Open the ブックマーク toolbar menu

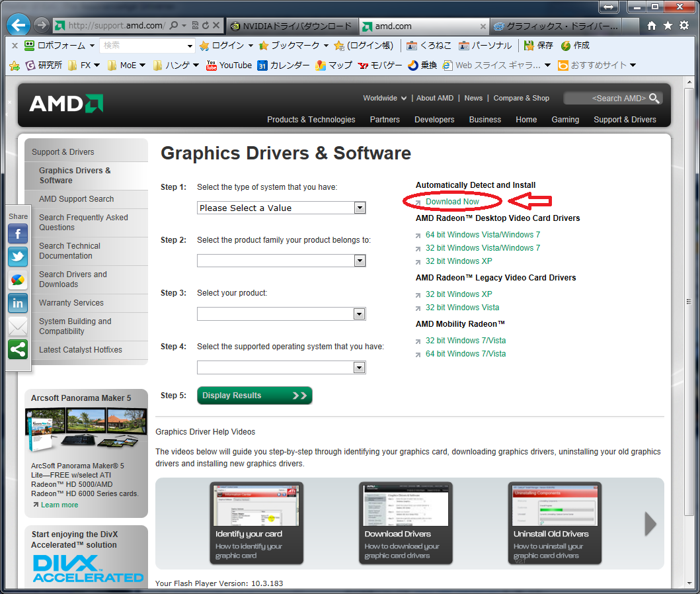click(x=295, y=46)
